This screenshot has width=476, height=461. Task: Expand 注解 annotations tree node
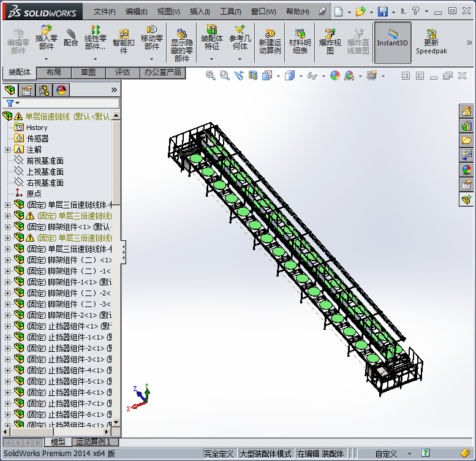(x=7, y=150)
